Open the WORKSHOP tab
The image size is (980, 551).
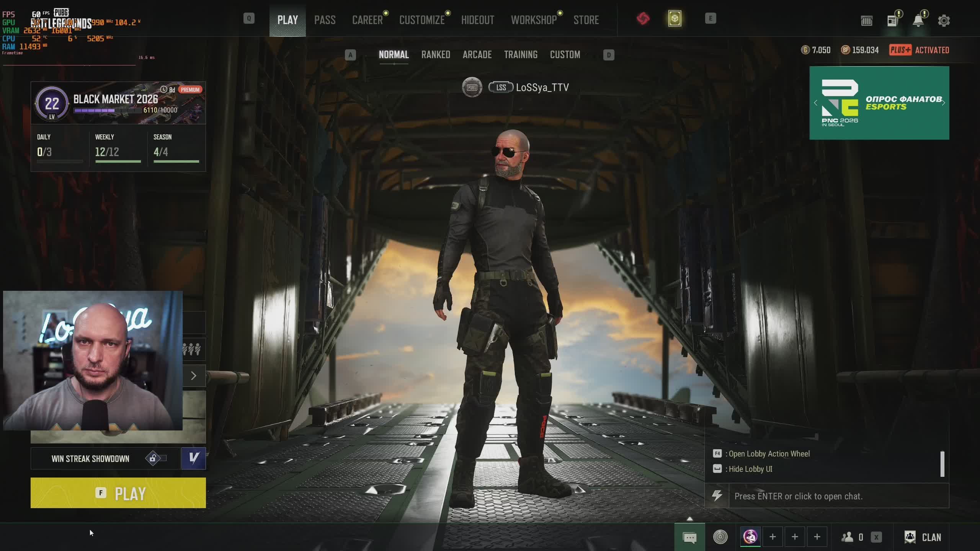tap(534, 20)
